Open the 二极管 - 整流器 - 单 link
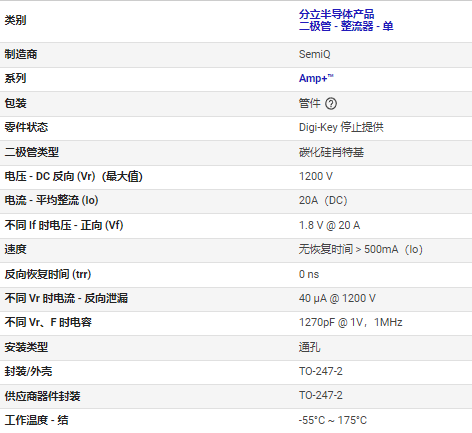This screenshot has width=472, height=433. pyautogui.click(x=346, y=26)
